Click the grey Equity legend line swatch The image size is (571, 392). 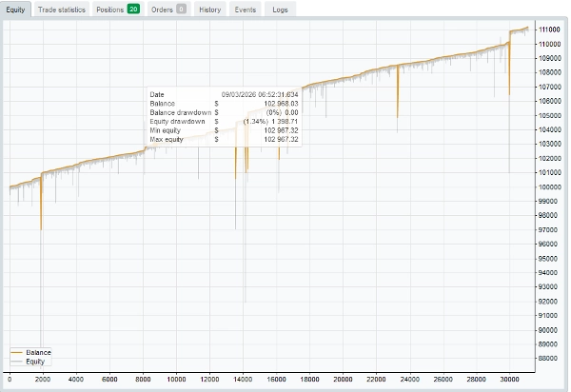tap(17, 362)
